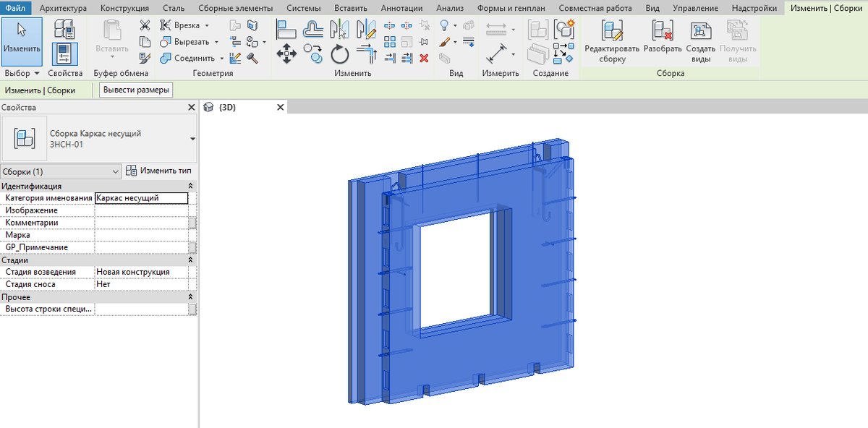868x428 pixels.
Task: Open the aligned dimension dropdown arrow
Action: pyautogui.click(x=513, y=54)
